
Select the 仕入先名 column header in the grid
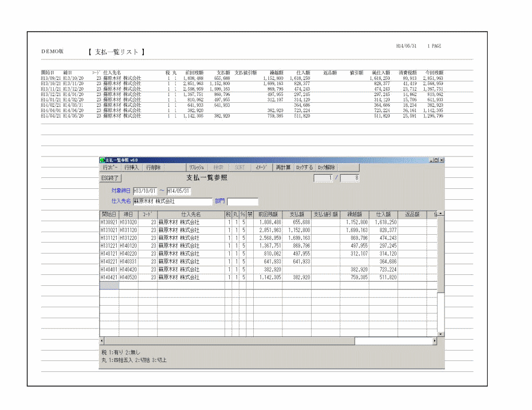[191, 214]
